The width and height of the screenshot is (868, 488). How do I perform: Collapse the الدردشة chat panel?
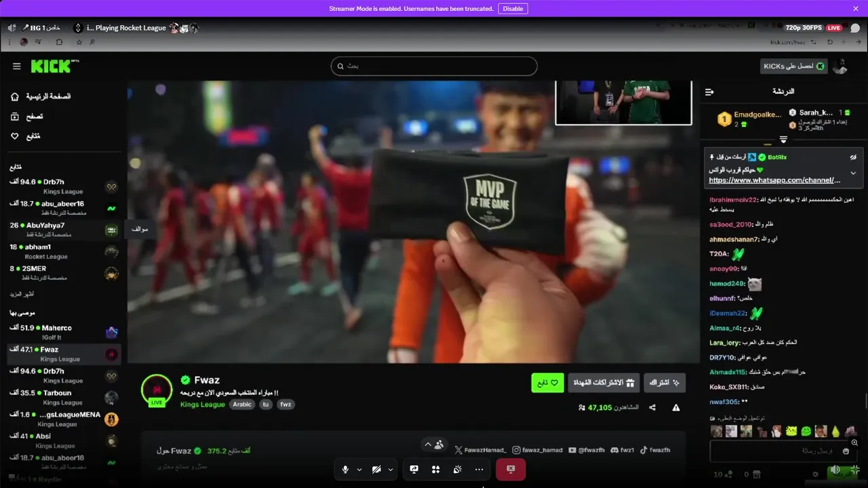(x=709, y=91)
